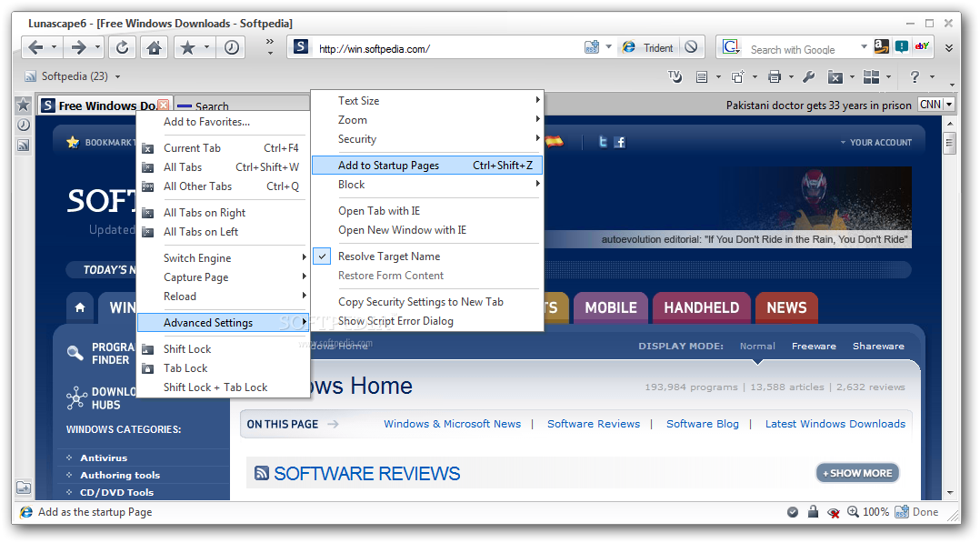
Task: Reload the page using toolbar refresh icon
Action: 122,47
